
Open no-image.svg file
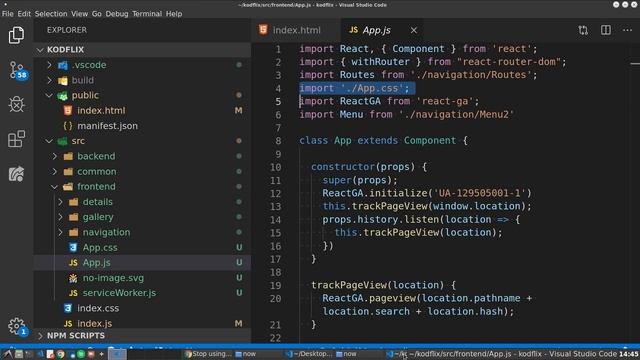click(x=142, y=278)
